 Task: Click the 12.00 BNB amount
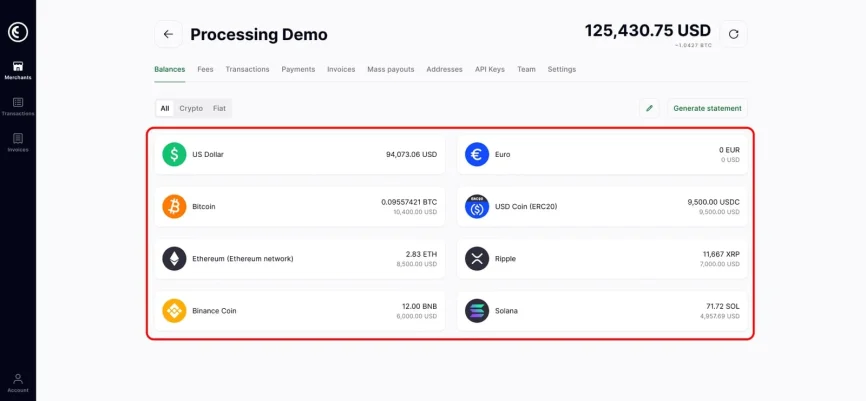coord(420,307)
